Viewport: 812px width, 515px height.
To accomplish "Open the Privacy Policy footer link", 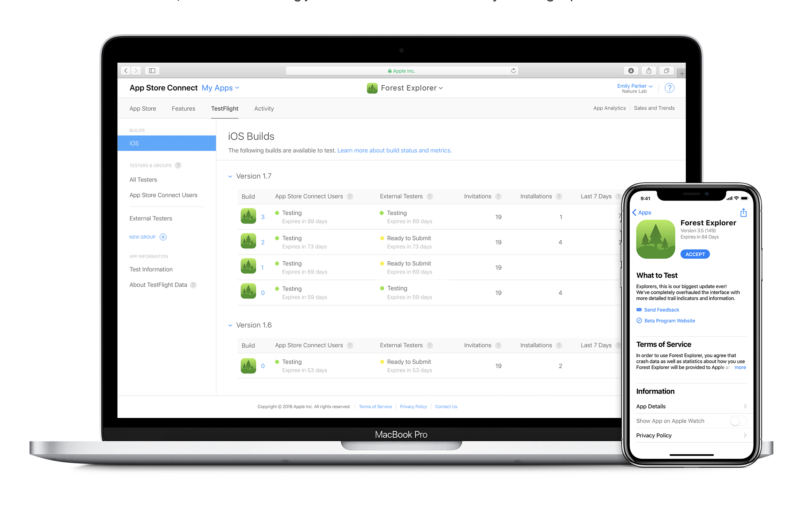I will pyautogui.click(x=413, y=406).
